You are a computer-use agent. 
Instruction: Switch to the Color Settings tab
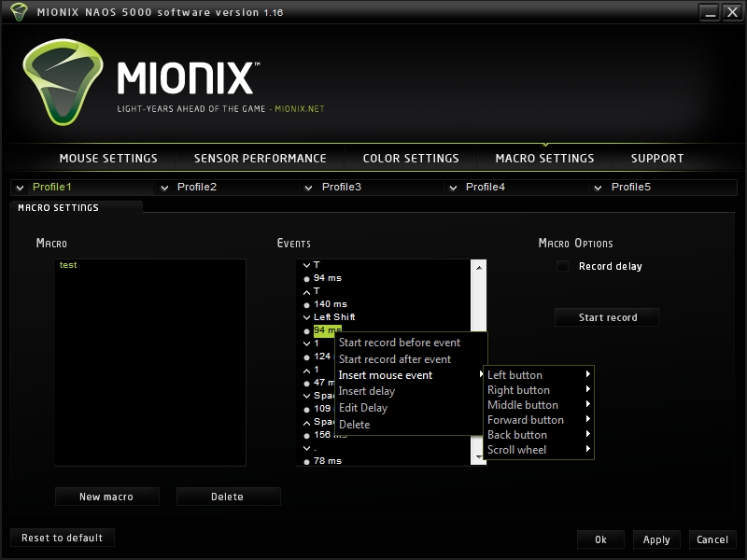411,158
